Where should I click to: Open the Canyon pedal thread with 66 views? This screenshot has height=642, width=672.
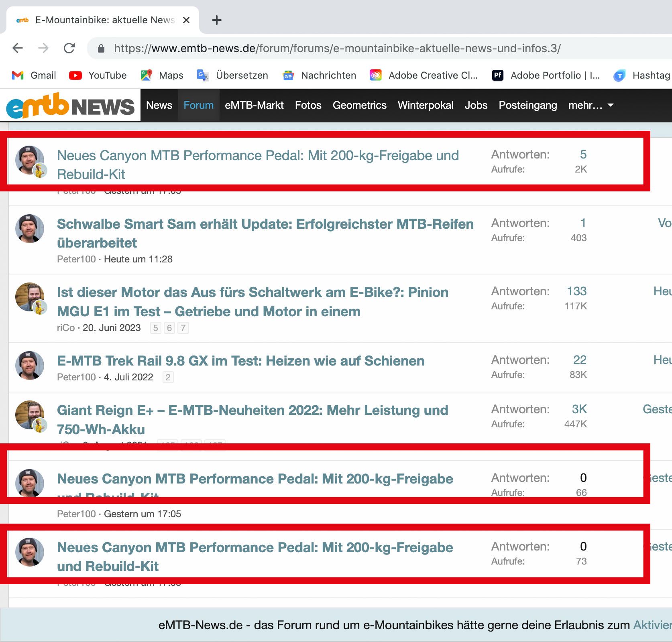point(255,479)
